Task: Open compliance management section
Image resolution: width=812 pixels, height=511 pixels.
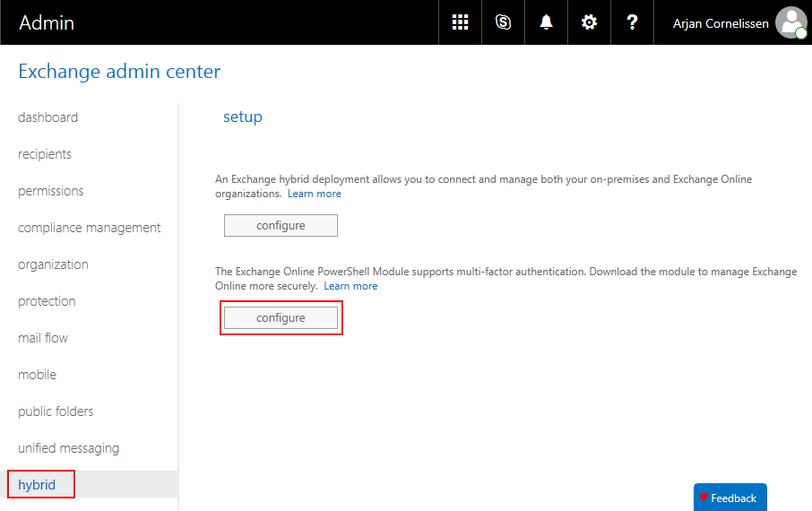Action: [90, 228]
